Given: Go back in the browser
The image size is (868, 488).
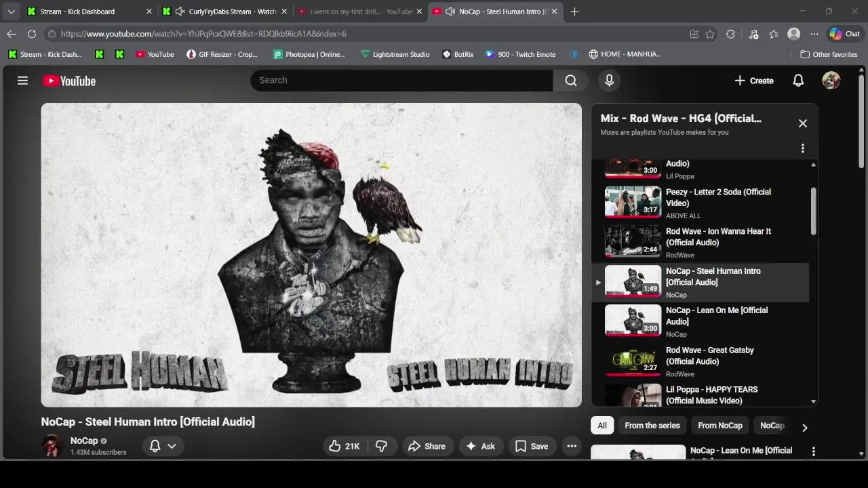Looking at the screenshot, I should pos(12,33).
